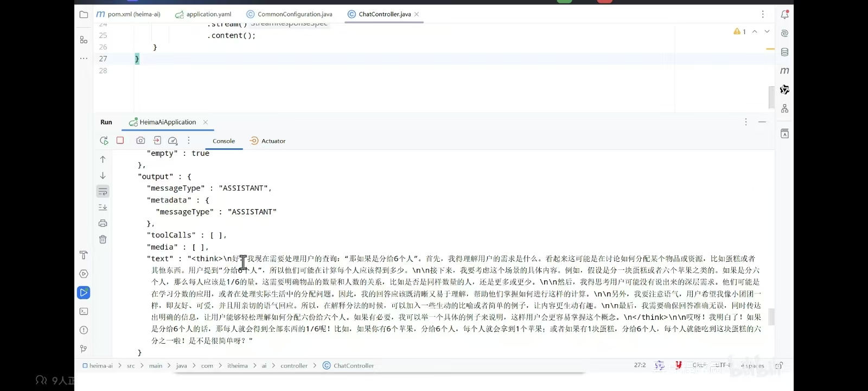Print the console output

click(103, 223)
